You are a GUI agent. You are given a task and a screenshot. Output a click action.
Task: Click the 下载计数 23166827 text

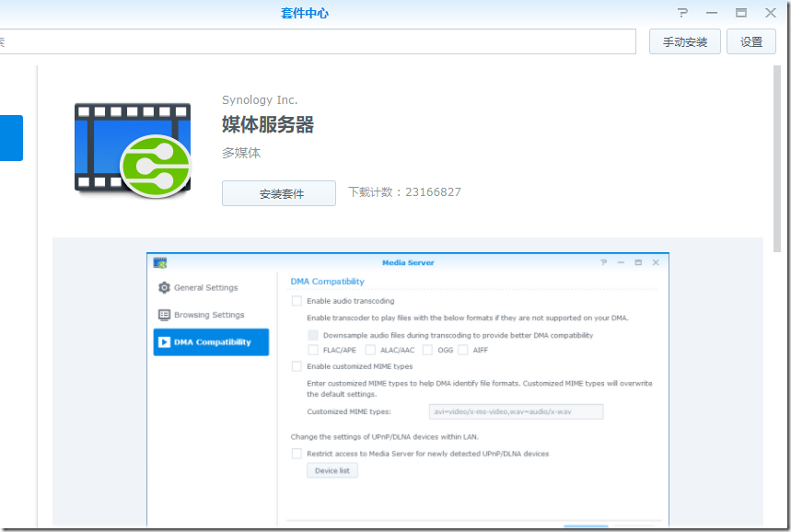coord(404,192)
